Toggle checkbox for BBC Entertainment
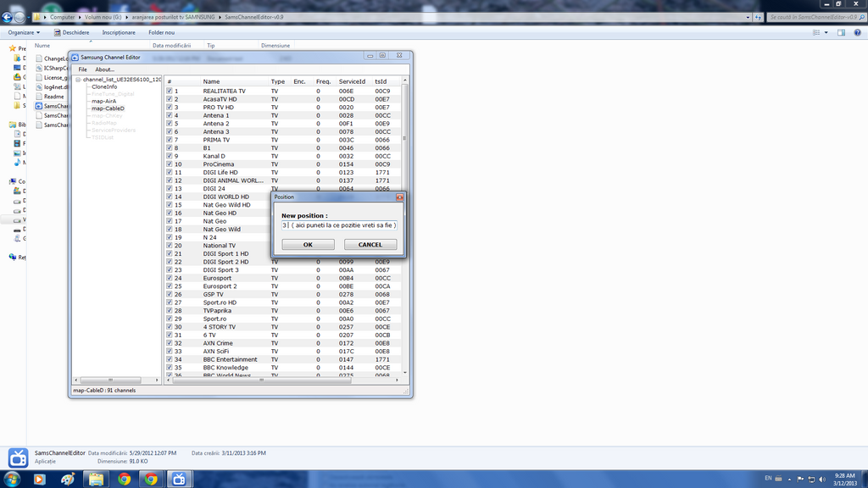 click(170, 359)
